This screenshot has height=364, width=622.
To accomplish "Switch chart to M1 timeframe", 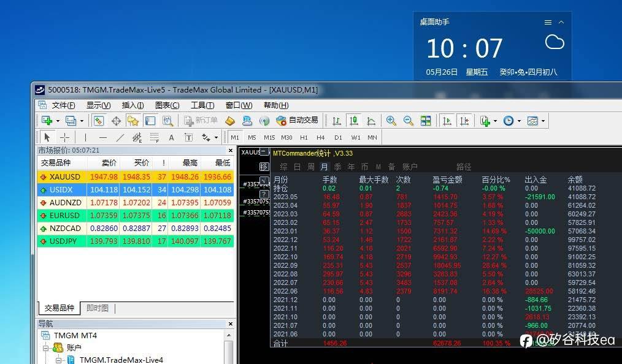I will [x=235, y=137].
